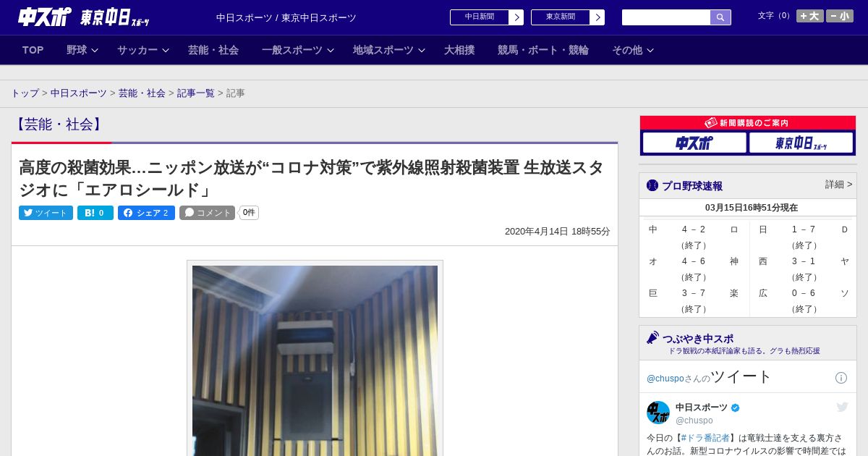The image size is (868, 456).
Task: Click the 中日スポーツ Twitter profile avatar
Action: point(658,413)
